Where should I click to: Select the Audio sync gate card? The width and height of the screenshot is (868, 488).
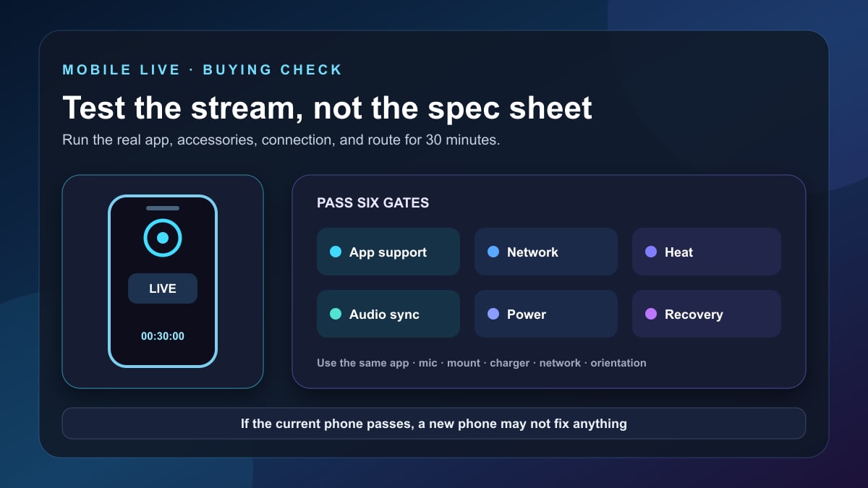coord(388,314)
